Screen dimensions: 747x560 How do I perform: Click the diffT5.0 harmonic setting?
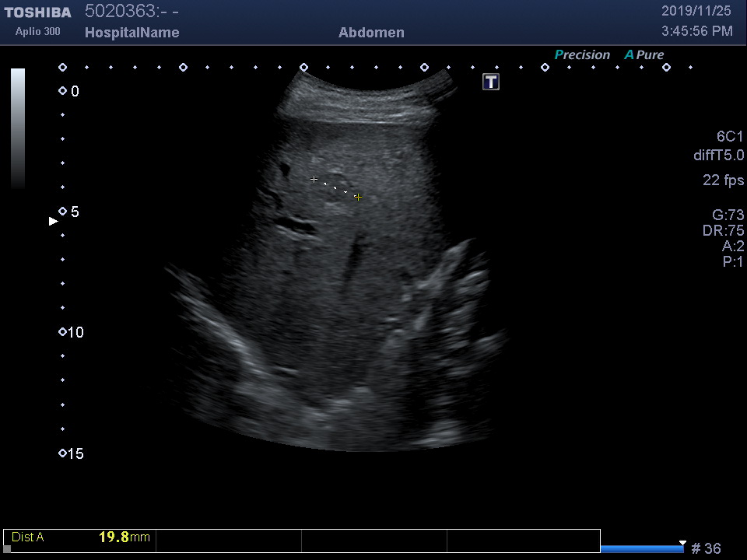pos(718,156)
